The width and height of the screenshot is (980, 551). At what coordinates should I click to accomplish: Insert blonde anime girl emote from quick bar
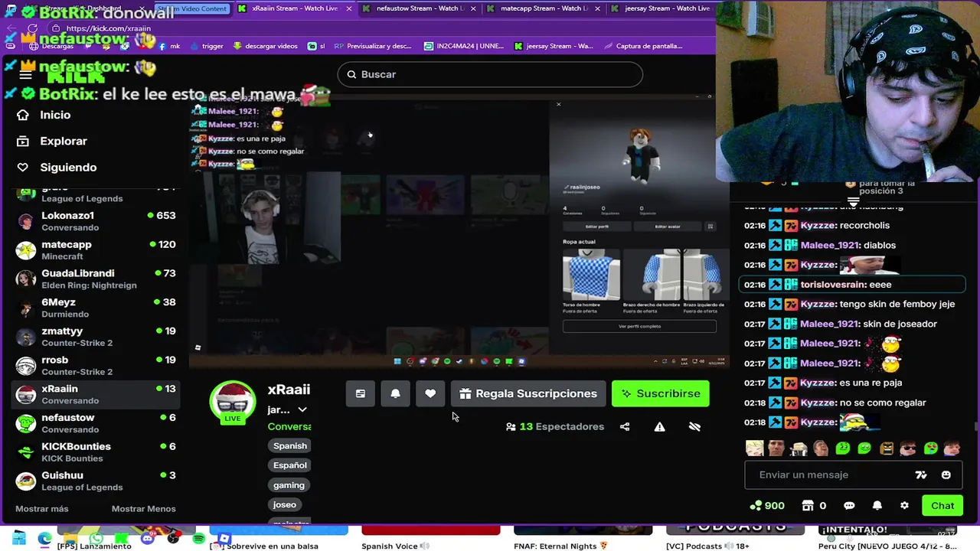point(755,448)
